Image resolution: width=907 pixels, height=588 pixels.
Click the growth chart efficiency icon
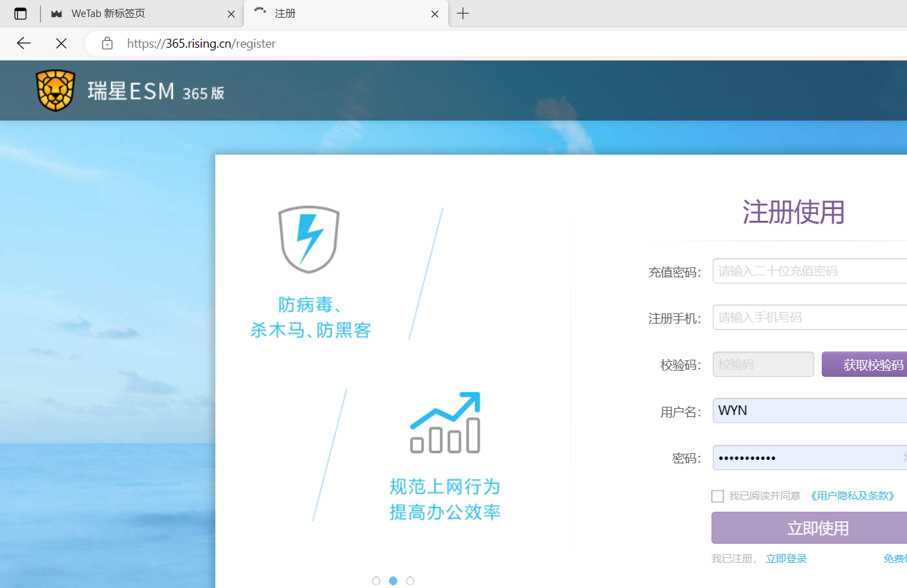coord(445,422)
